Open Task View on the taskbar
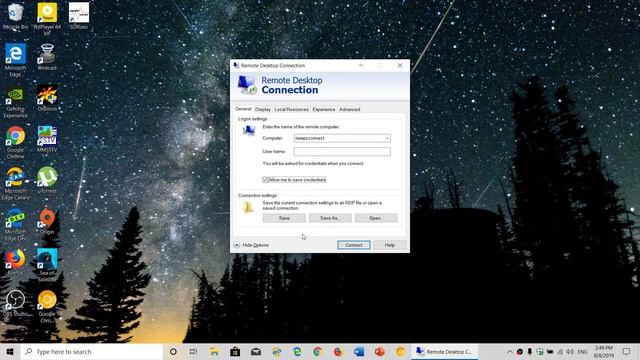 click(x=193, y=351)
